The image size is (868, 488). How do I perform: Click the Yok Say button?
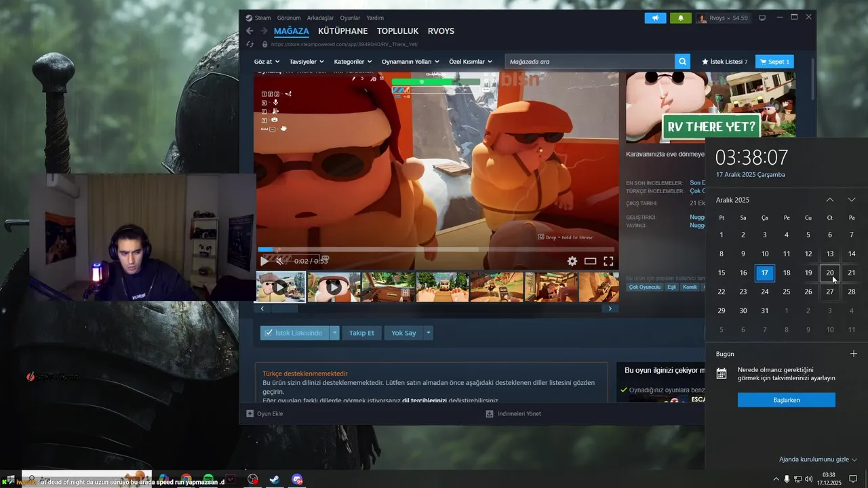point(403,333)
